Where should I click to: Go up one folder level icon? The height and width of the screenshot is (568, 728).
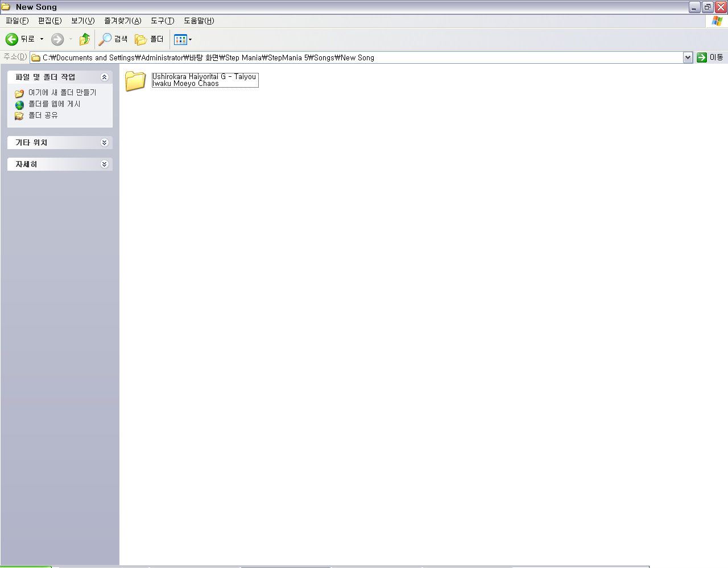pos(85,39)
